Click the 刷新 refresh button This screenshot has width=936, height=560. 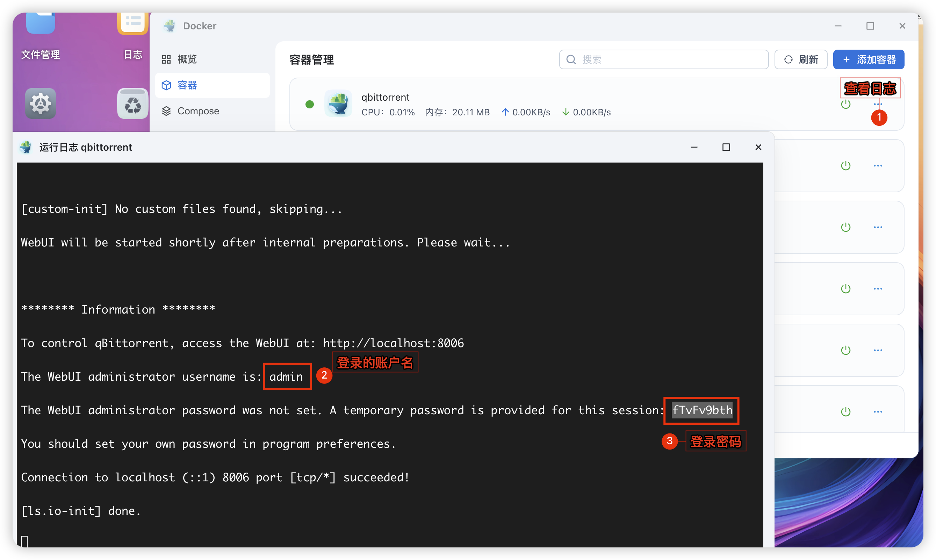(801, 59)
